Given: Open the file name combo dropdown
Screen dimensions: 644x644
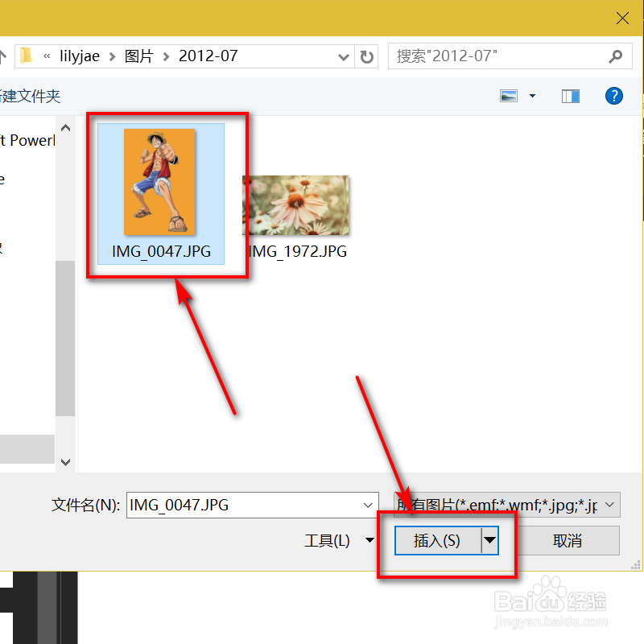Looking at the screenshot, I should pyautogui.click(x=368, y=506).
